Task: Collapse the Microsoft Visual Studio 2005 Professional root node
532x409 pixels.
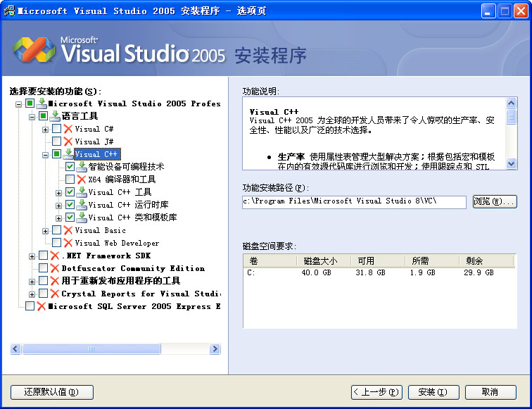Action: (x=19, y=105)
